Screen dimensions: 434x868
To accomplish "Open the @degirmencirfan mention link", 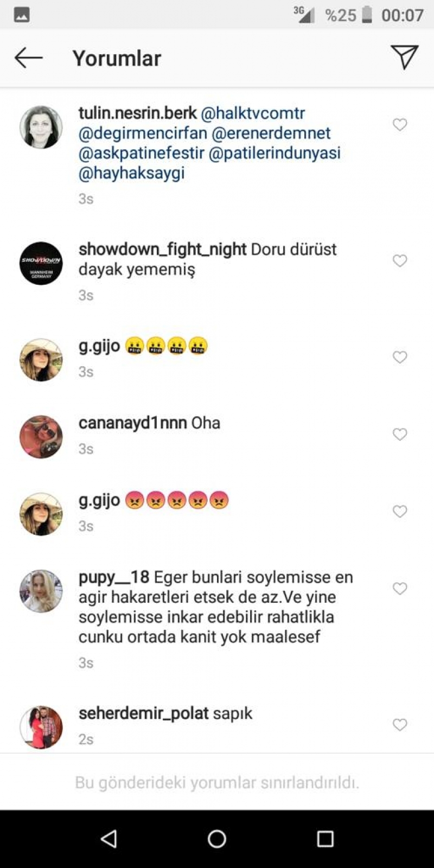I will point(143,133).
